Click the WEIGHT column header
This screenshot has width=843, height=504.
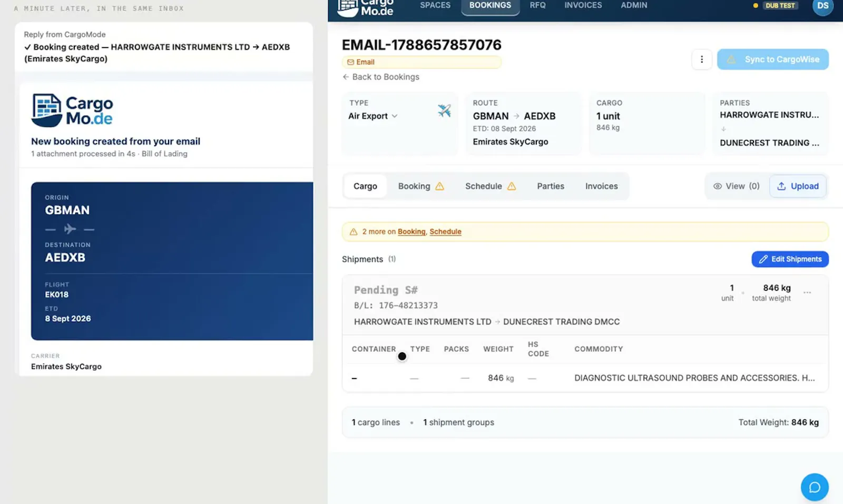[498, 349]
